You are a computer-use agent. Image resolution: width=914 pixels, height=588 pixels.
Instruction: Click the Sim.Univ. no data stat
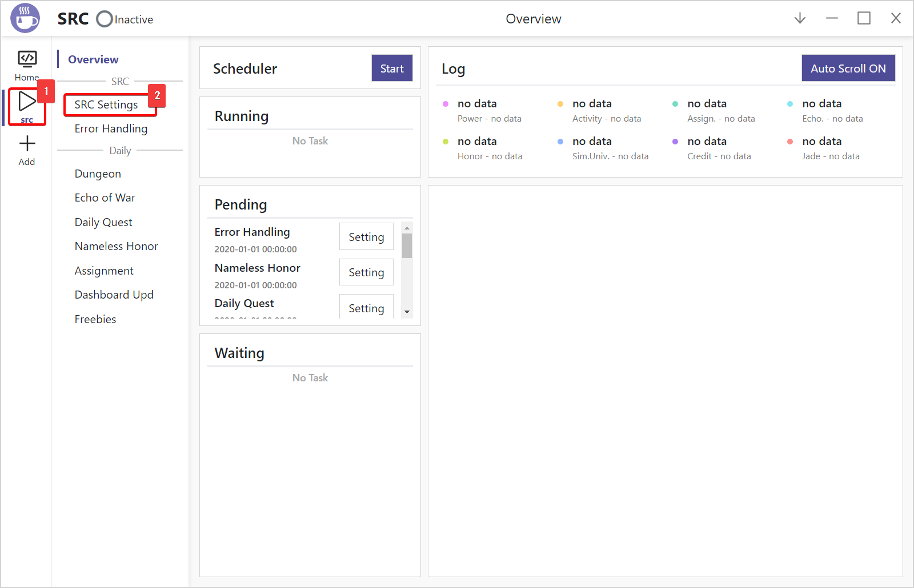click(x=603, y=148)
